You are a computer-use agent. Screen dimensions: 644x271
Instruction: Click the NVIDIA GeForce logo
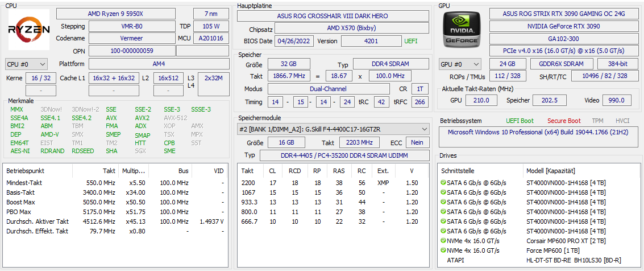pos(462,29)
